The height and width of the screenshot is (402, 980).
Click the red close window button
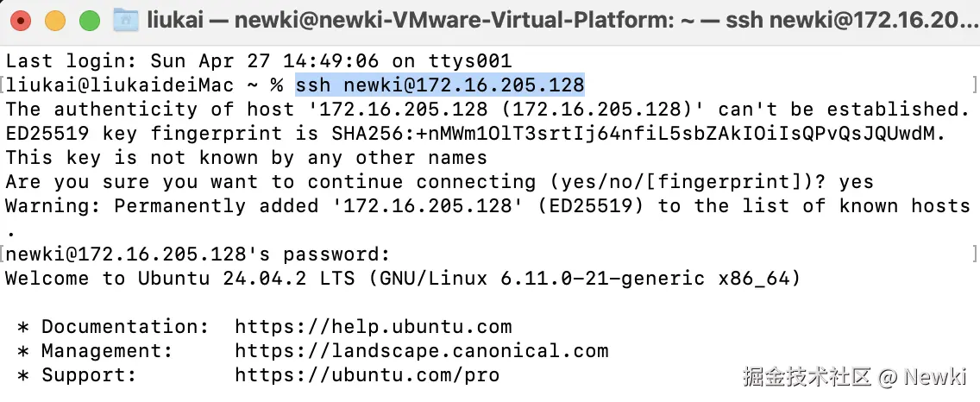pyautogui.click(x=21, y=20)
